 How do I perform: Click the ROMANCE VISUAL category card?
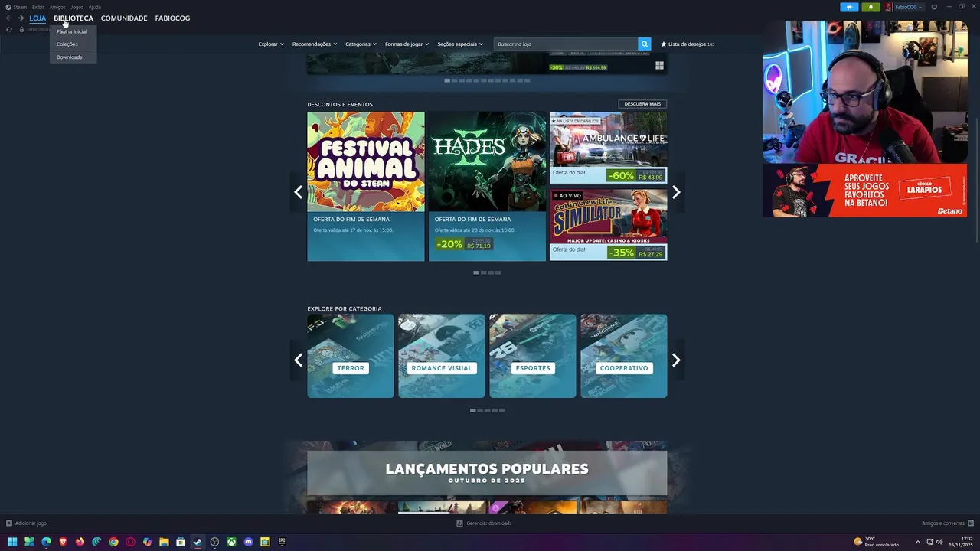click(442, 356)
